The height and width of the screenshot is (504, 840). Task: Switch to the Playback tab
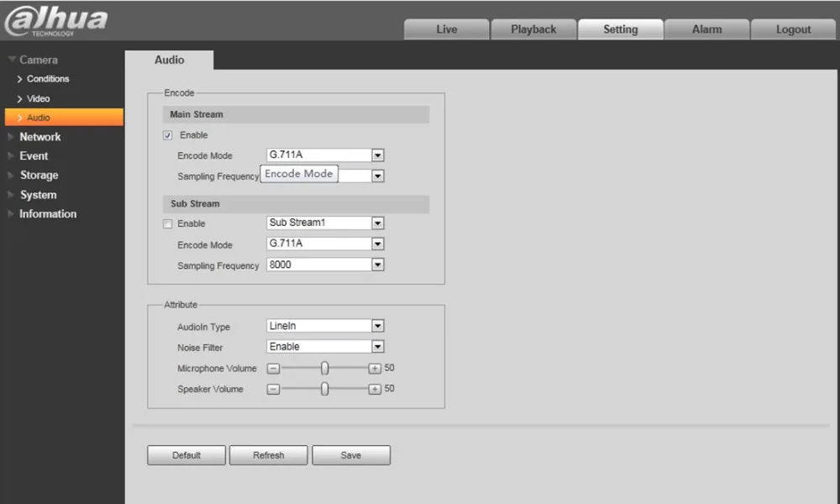[533, 29]
